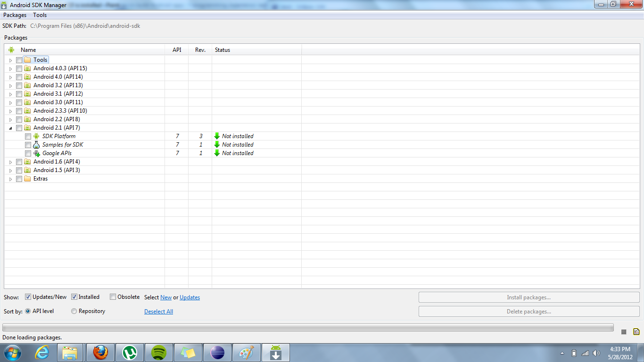
Task: Open Spotify from the taskbar
Action: (x=159, y=353)
